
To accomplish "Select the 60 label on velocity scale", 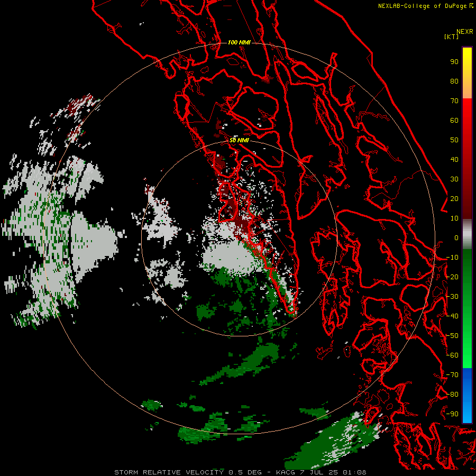I will (454, 120).
